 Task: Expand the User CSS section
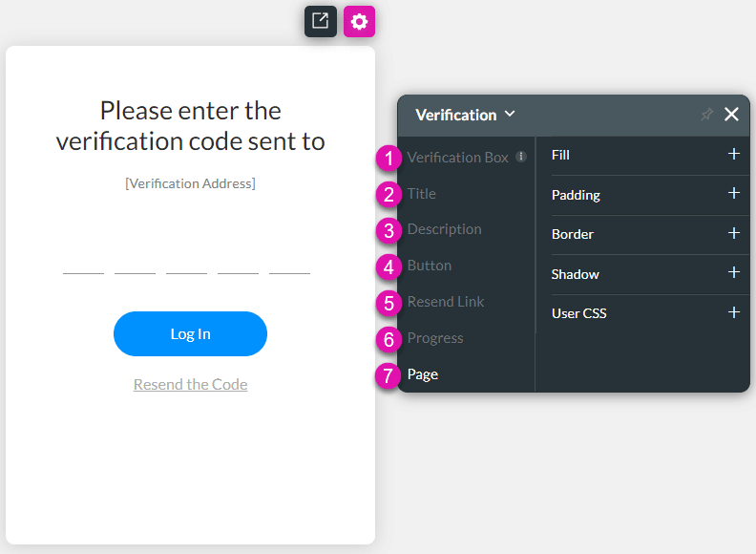tap(733, 312)
